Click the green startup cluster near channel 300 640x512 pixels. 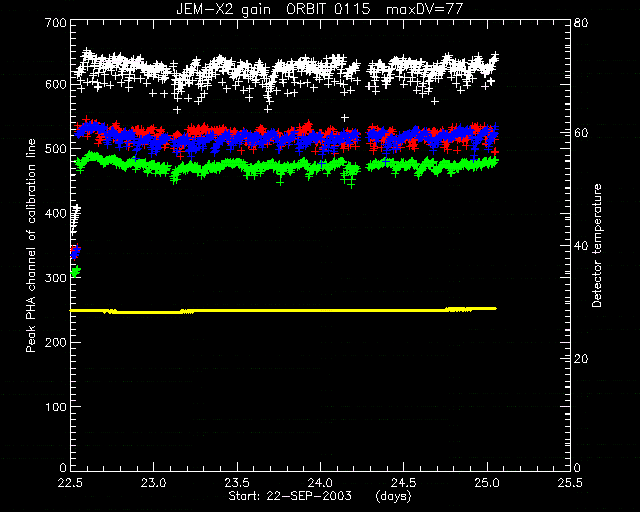(x=76, y=272)
